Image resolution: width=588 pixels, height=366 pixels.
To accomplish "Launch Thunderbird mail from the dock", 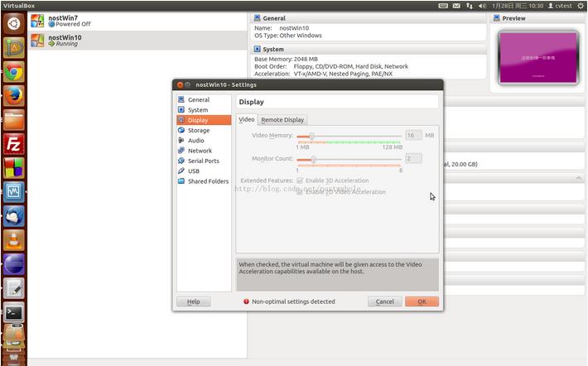I will pyautogui.click(x=13, y=216).
